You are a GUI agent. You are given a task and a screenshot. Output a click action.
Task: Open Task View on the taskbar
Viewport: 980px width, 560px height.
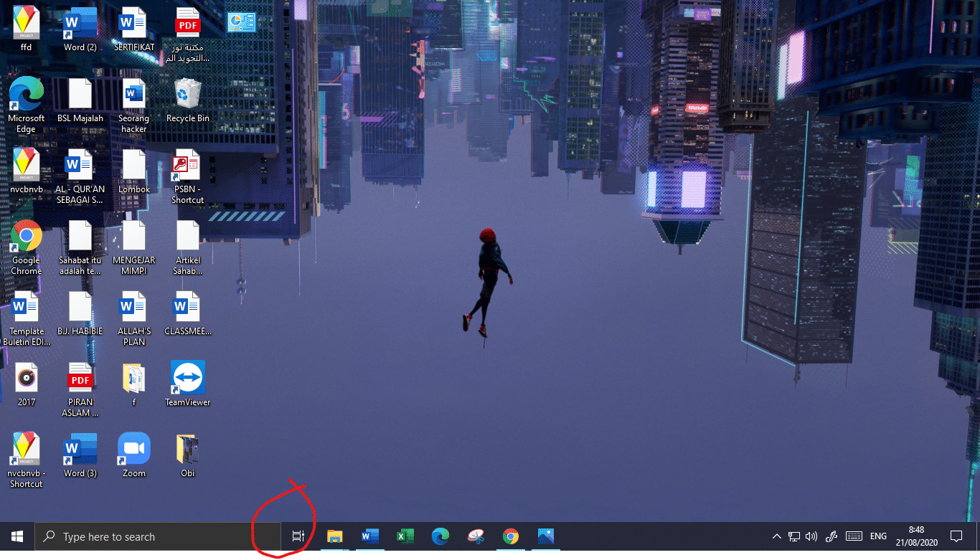pos(298,536)
